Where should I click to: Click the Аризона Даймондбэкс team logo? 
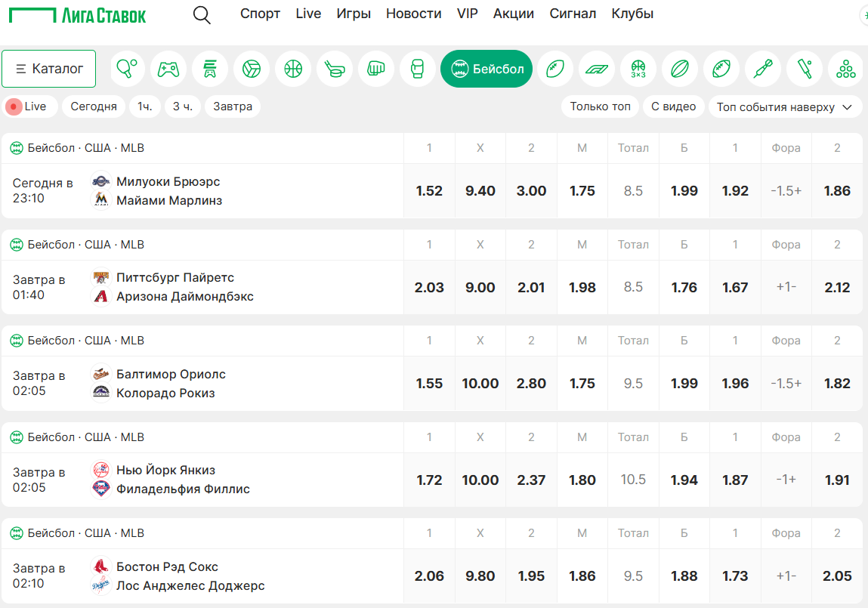point(100,296)
